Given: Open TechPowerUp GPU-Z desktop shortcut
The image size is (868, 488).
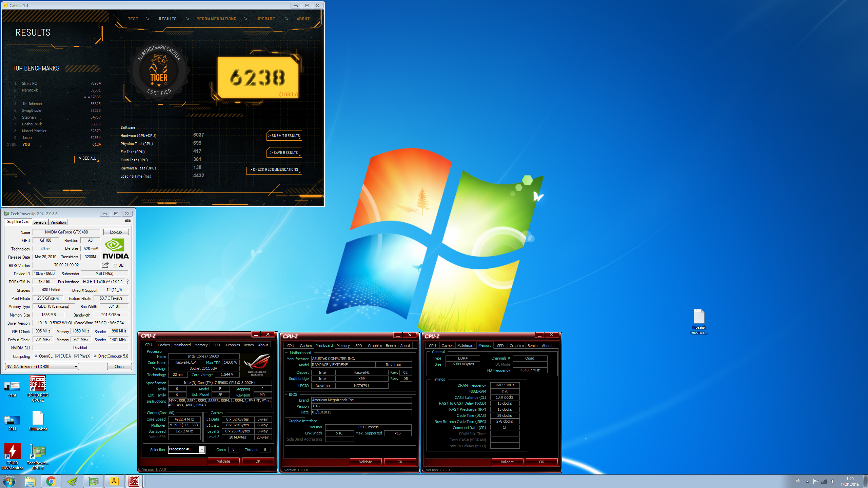Looking at the screenshot, I should click(x=38, y=456).
